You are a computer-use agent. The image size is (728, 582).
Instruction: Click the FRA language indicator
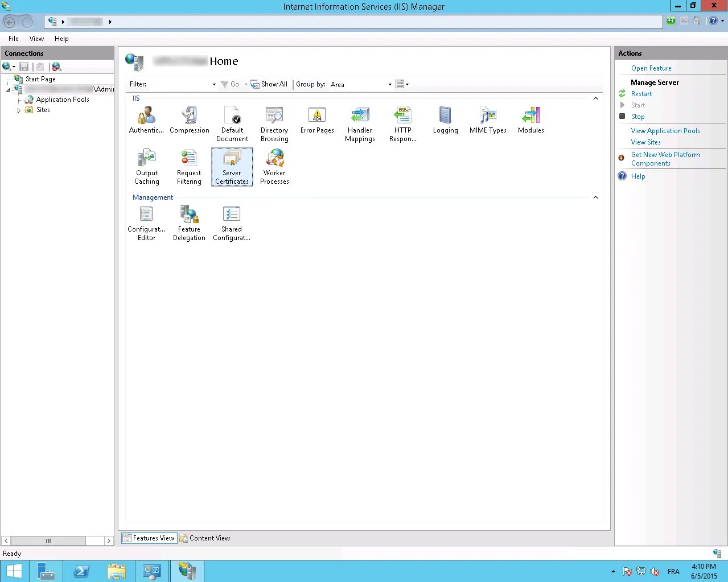point(673,572)
